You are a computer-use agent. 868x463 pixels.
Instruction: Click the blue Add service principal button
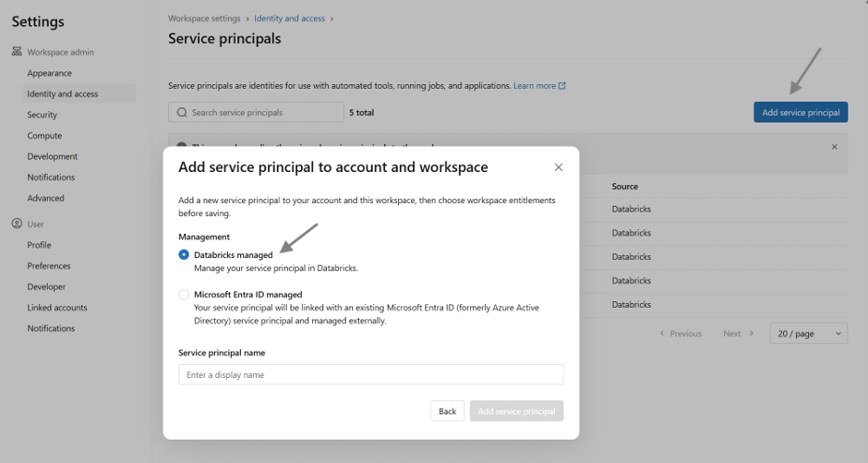point(801,113)
